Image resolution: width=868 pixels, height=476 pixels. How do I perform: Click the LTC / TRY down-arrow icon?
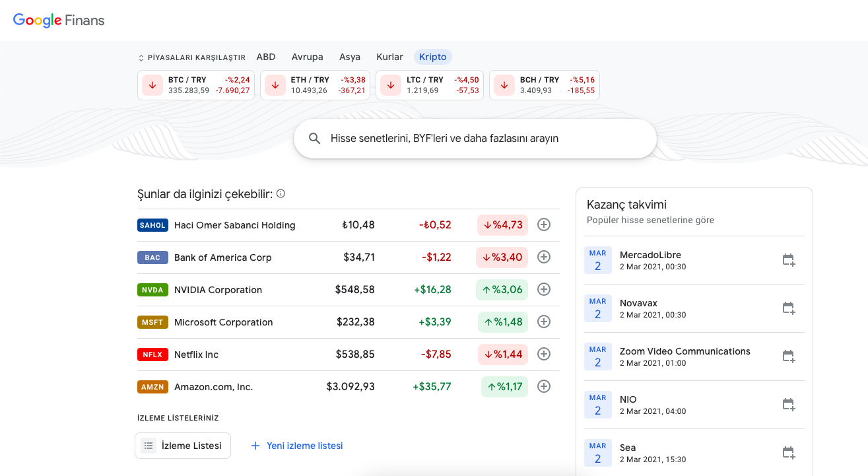click(391, 85)
